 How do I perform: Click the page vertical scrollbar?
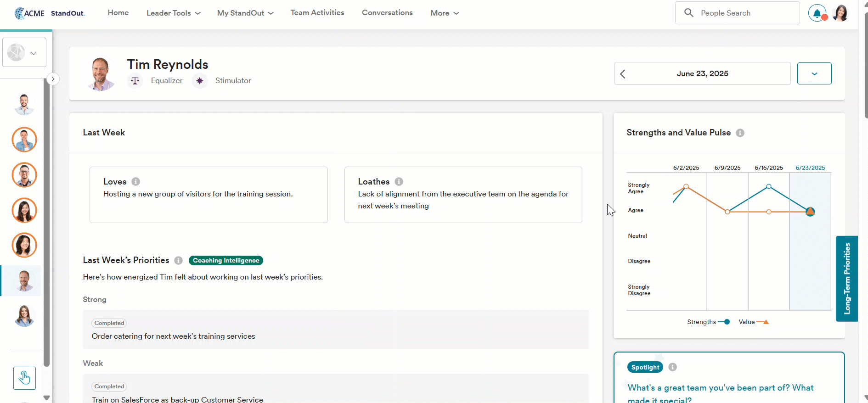(866, 64)
